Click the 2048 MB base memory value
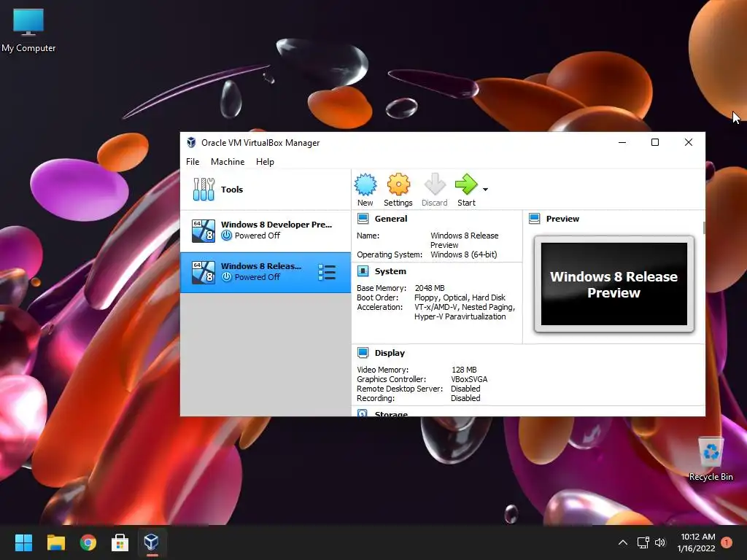Screen dimensions: 747x560 [x=430, y=288]
